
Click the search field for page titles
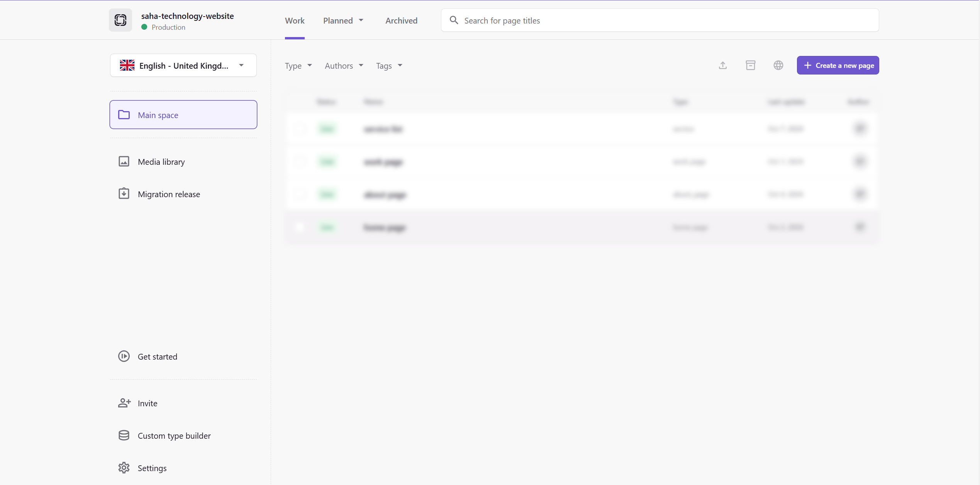point(656,20)
